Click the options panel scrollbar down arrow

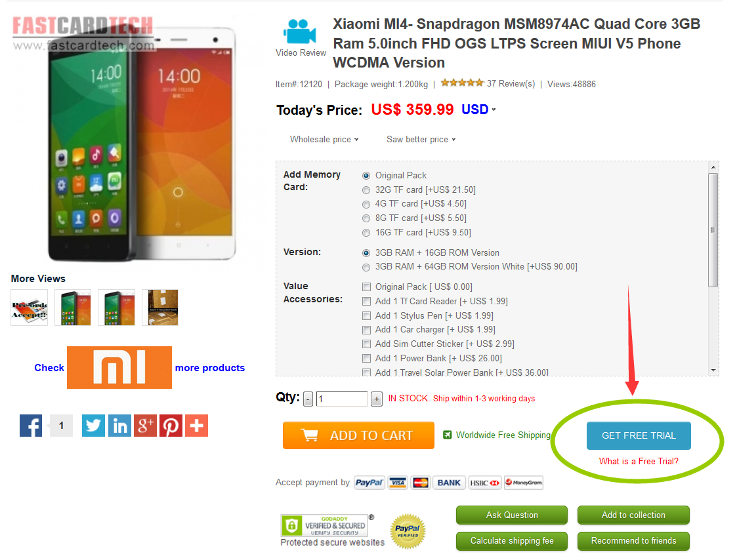[x=713, y=370]
